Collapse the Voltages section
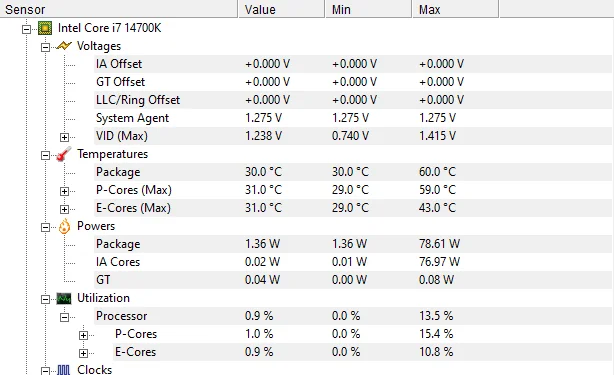The height and width of the screenshot is (375, 614). click(45, 47)
